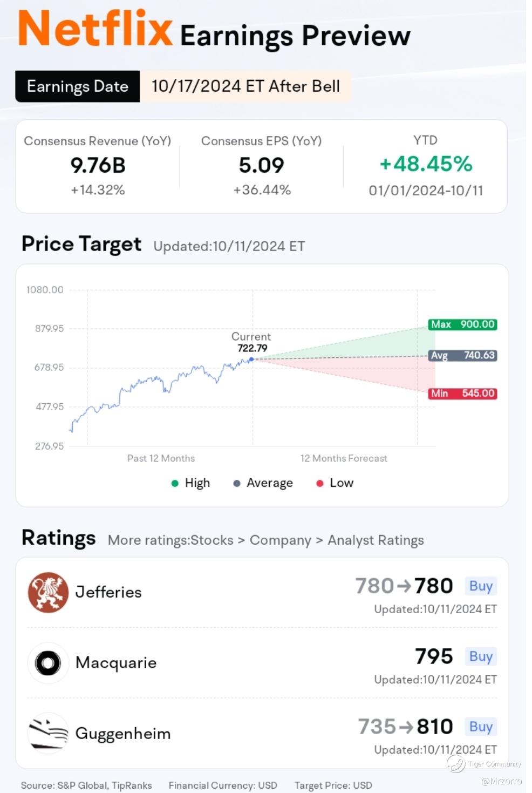This screenshot has height=793, width=532.
Task: Click the Avg 740.63 price label
Action: 462,355
